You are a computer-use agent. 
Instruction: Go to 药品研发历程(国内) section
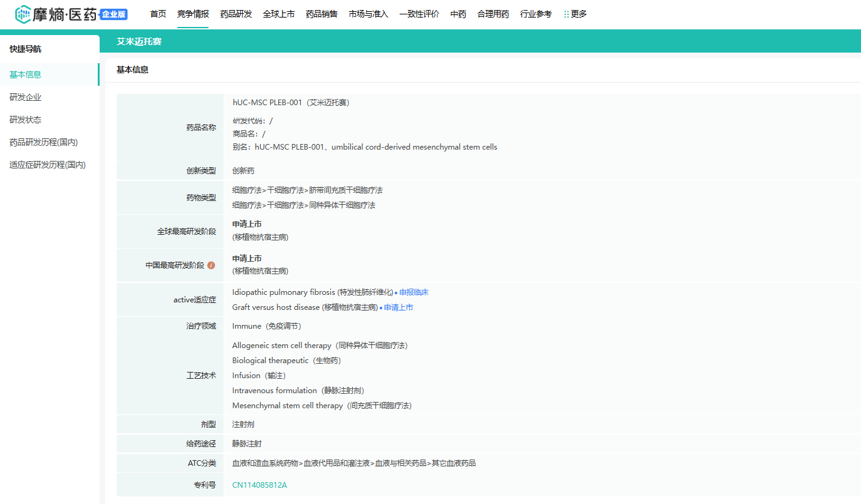44,142
